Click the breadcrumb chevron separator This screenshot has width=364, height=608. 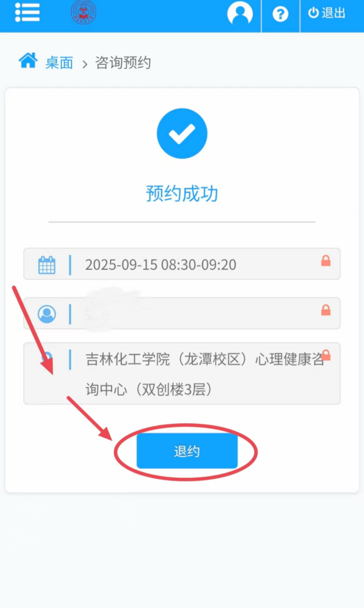(x=85, y=64)
